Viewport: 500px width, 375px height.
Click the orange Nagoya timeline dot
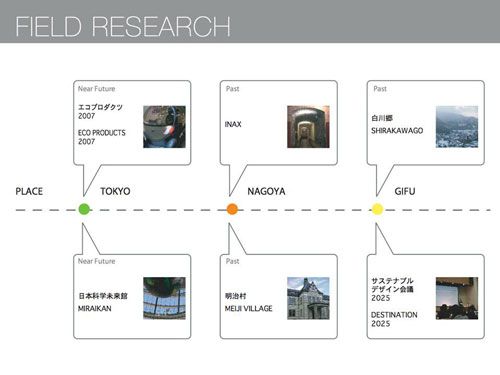tap(232, 209)
